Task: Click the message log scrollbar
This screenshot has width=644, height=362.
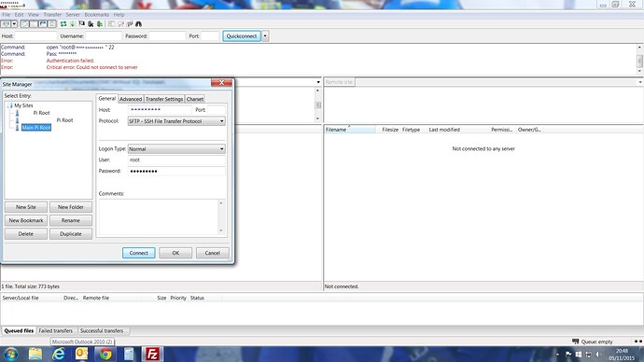Action: point(640,60)
